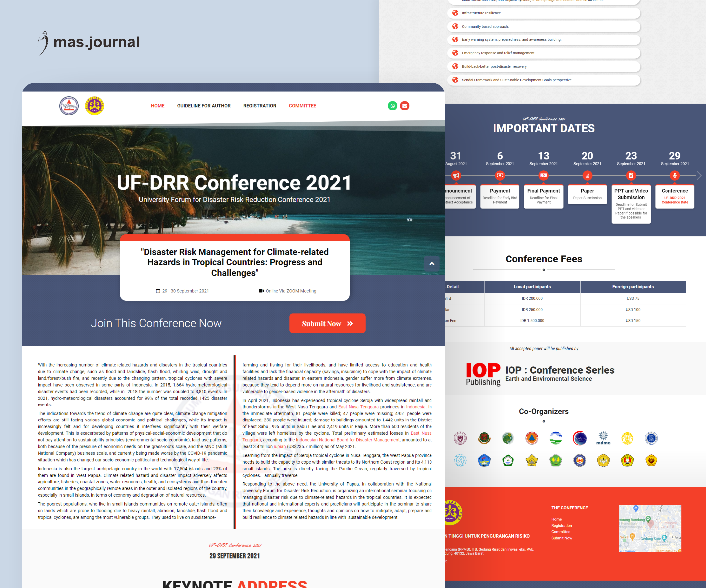The width and height of the screenshot is (706, 588).
Task: Click the red email envelope icon
Action: pyautogui.click(x=405, y=106)
